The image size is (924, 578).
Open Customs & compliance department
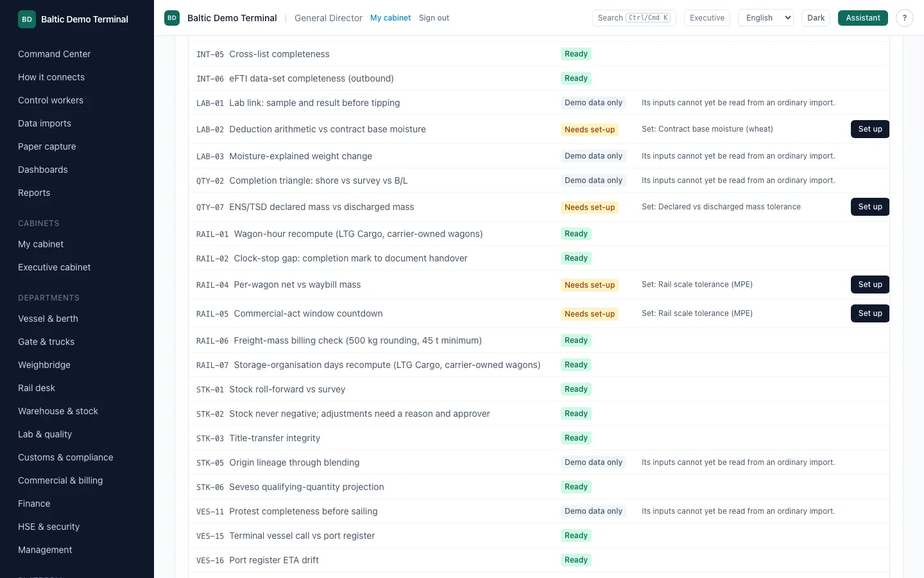(65, 457)
